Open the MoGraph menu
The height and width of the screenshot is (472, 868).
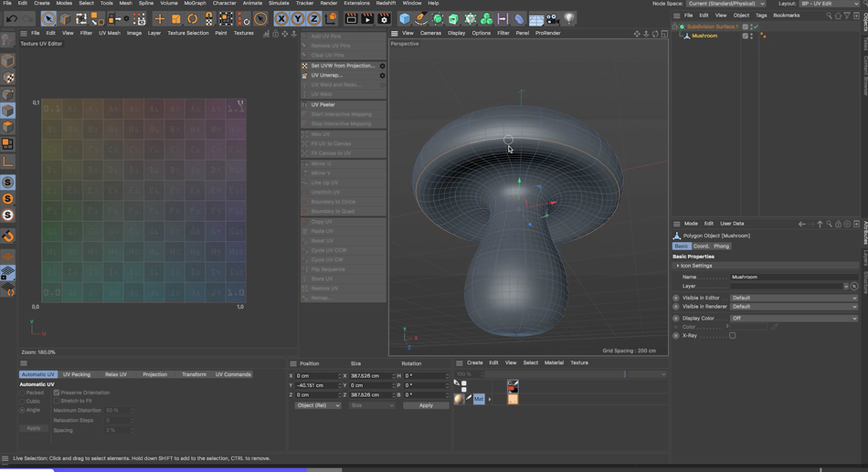(x=195, y=4)
